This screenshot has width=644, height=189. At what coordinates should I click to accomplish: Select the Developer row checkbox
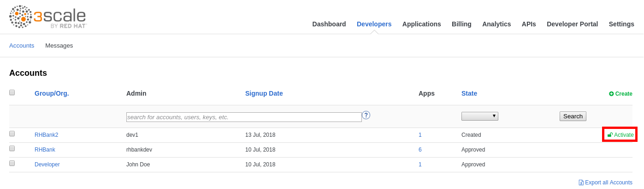12,163
